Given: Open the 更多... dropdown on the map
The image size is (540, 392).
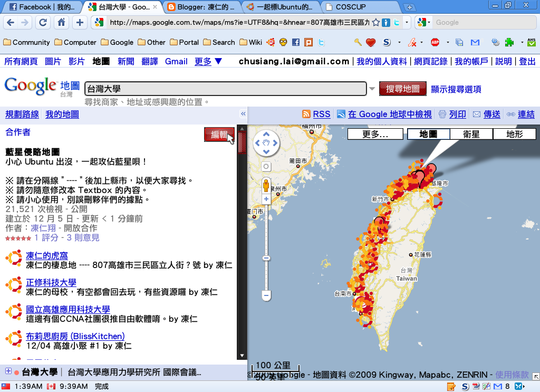Looking at the screenshot, I should point(375,133).
